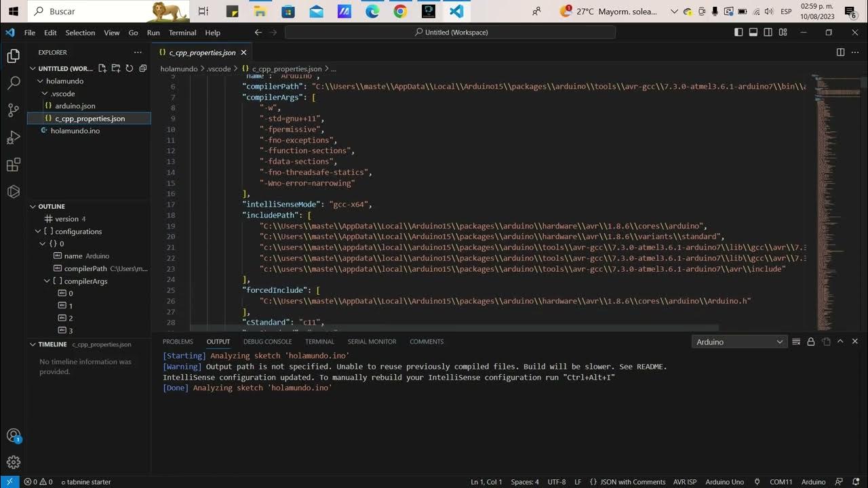Switch to the PROBLEMS tab
868x488 pixels.
[178, 342]
